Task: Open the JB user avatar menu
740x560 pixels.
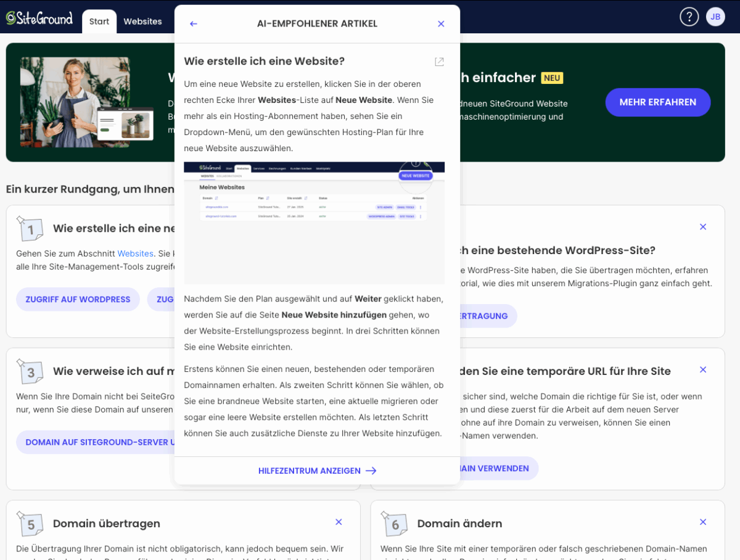Action: tap(715, 17)
